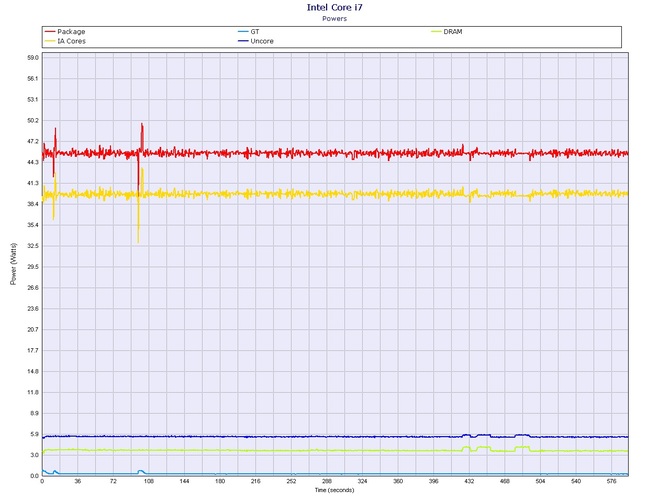Click the chart title Intel Core i7
This screenshot has width=670, height=502.
335,7
